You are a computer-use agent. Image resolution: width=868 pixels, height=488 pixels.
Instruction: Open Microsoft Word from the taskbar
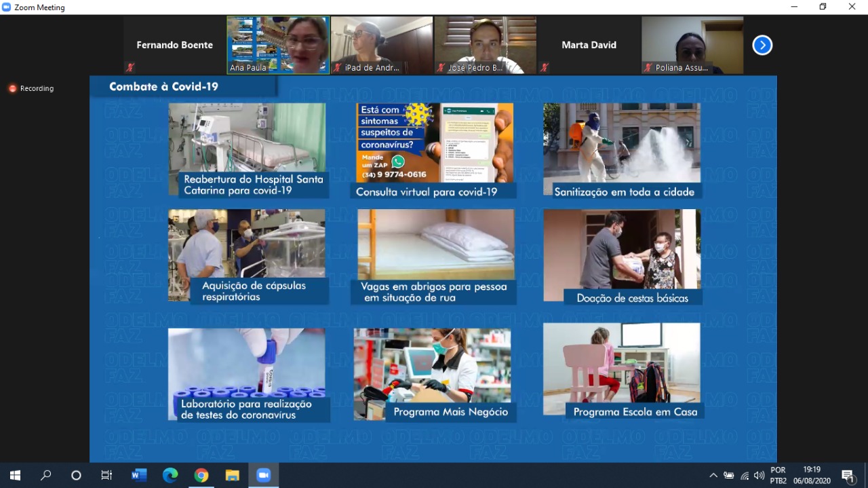139,475
